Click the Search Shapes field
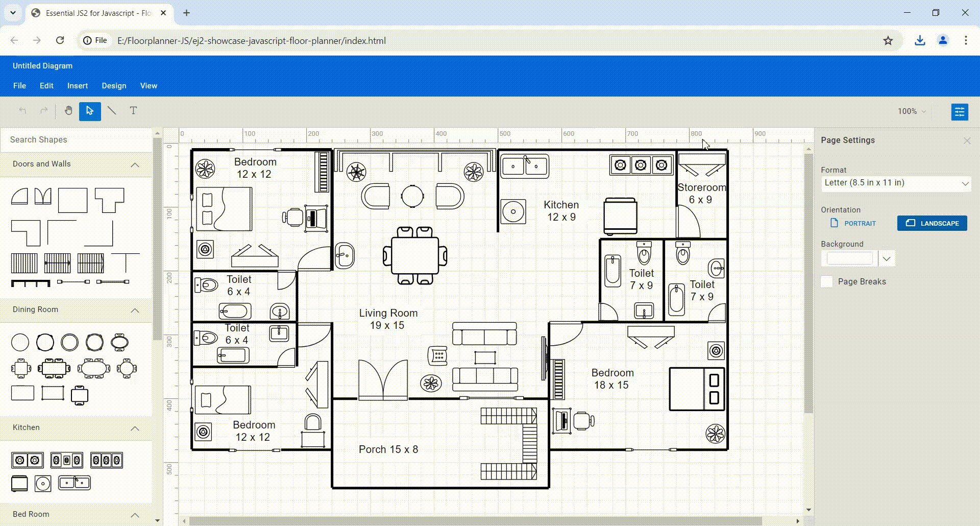 tap(76, 140)
